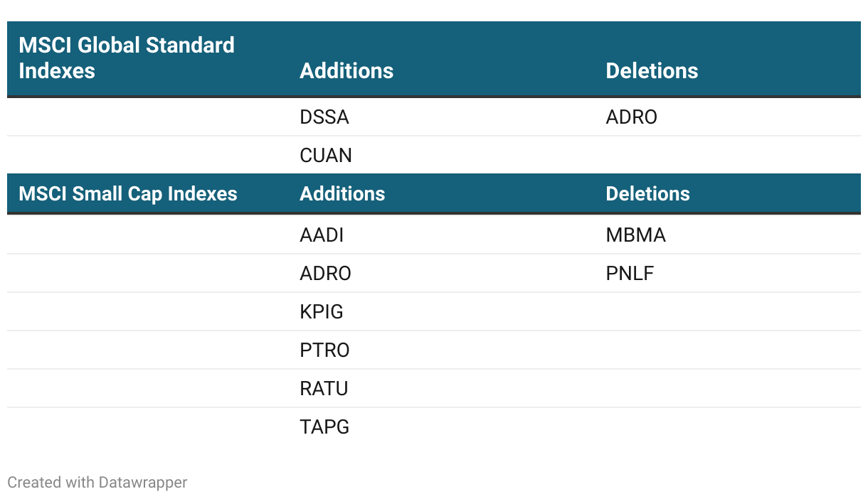
Task: Click the PNLF deletion cell
Action: (630, 274)
